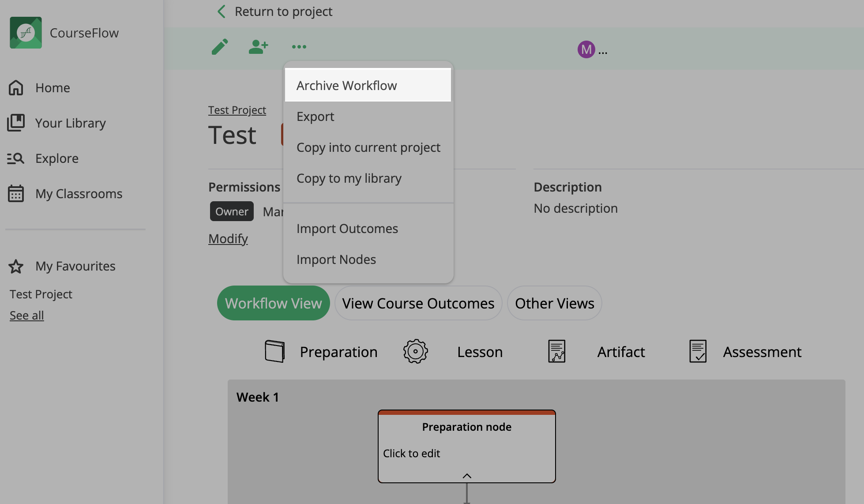Click the Artifact document icon
The width and height of the screenshot is (864, 504).
coord(556,351)
